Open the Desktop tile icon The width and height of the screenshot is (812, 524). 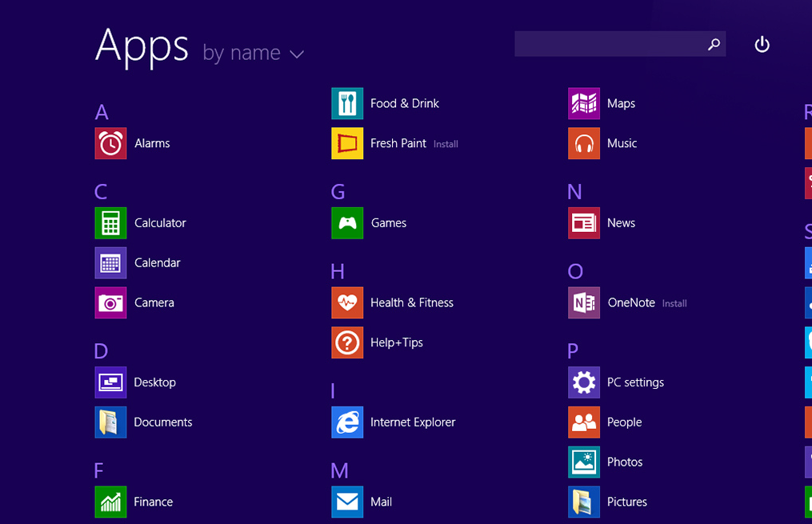coord(110,382)
